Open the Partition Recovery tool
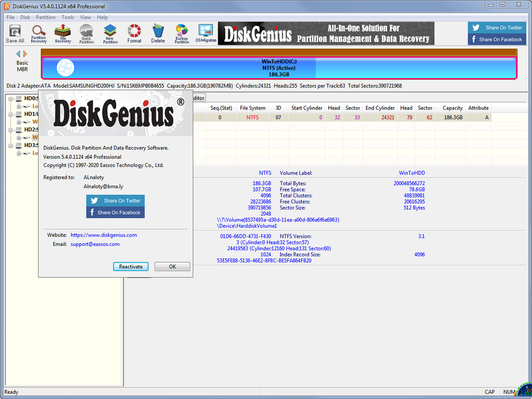This screenshot has height=399, width=532. 39,34
